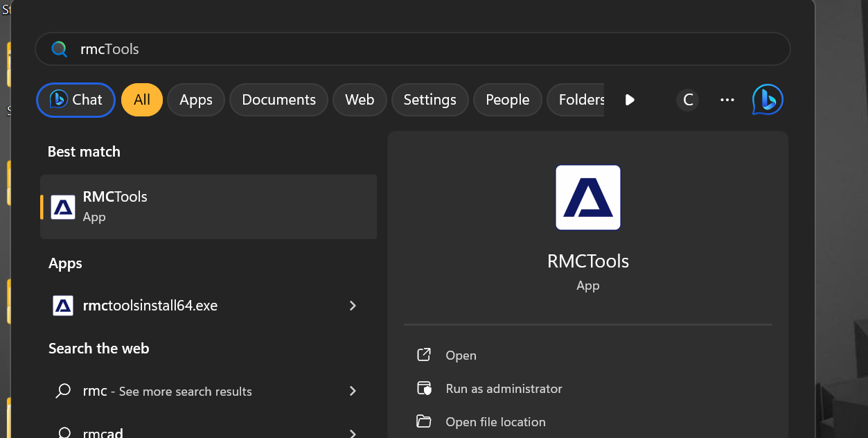Expand the rmcad result chevron

[353, 434]
